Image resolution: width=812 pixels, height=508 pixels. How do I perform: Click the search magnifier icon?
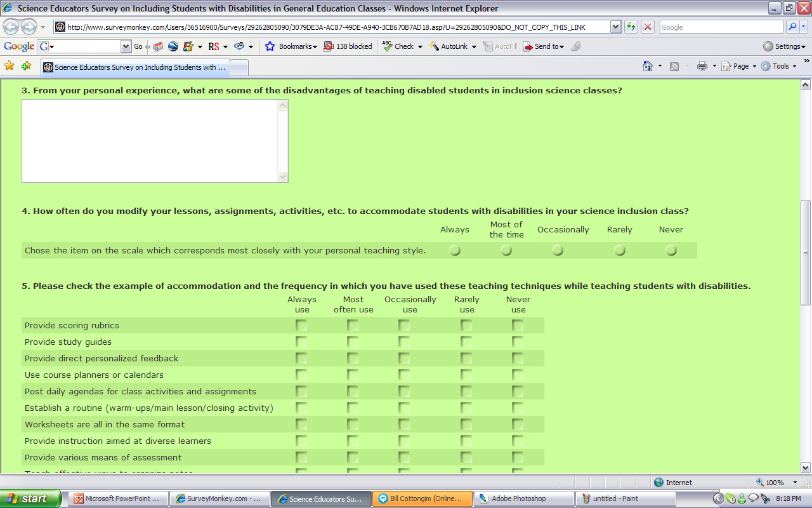tap(792, 27)
